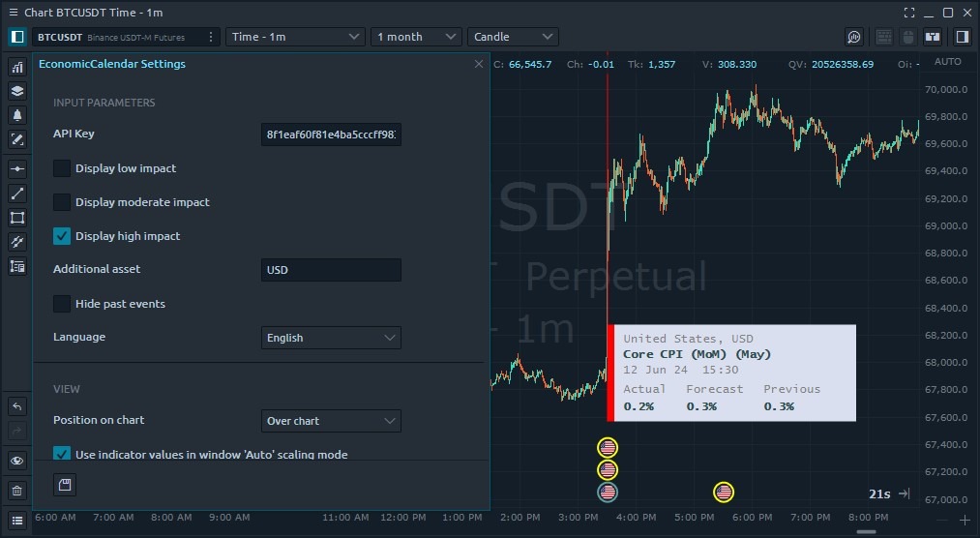980x538 pixels.
Task: Click the middle US flag event marker
Action: click(x=608, y=470)
